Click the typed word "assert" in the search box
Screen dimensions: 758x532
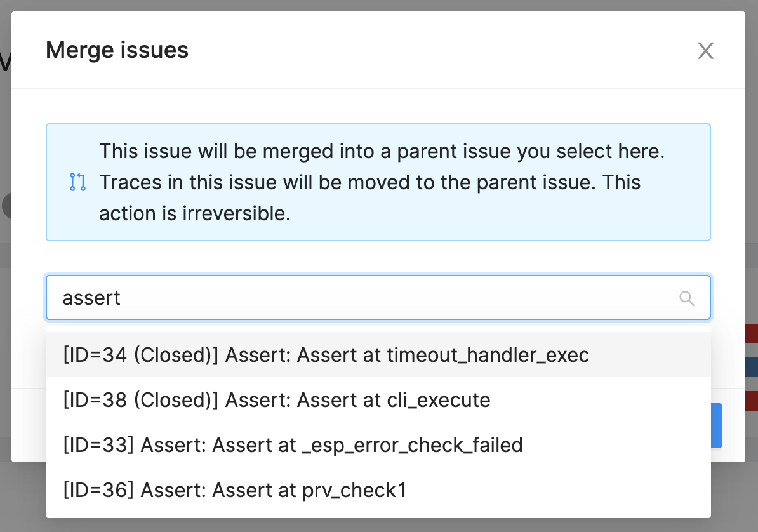coord(91,298)
